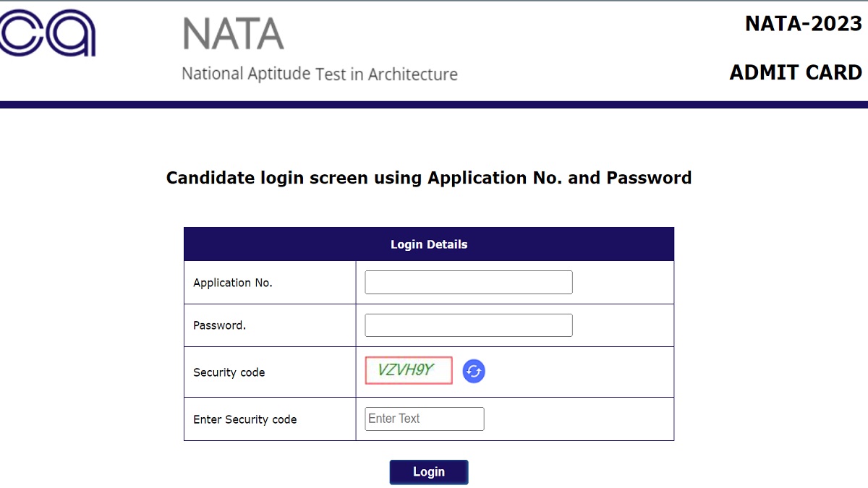The height and width of the screenshot is (488, 868).
Task: Click the Enter Security code text box
Action: click(424, 418)
